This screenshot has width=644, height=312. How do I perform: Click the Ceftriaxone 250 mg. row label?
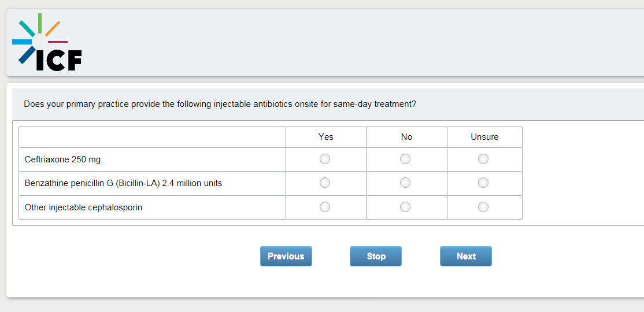[64, 159]
